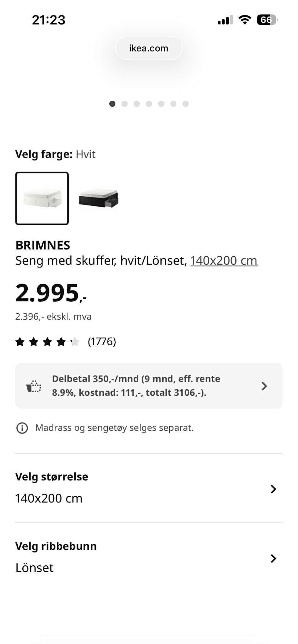The image size is (298, 644).
Task: Tap the ikea.com address pill
Action: pos(149,48)
